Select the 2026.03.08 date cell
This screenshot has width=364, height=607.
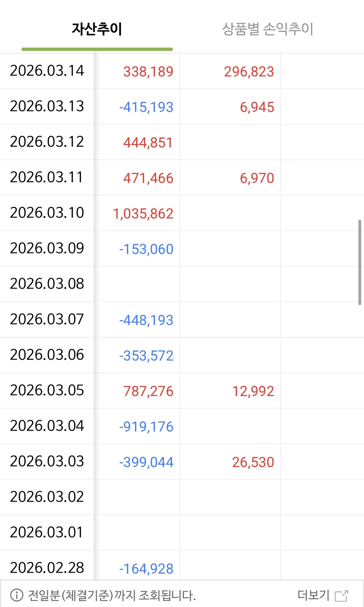[x=47, y=284]
